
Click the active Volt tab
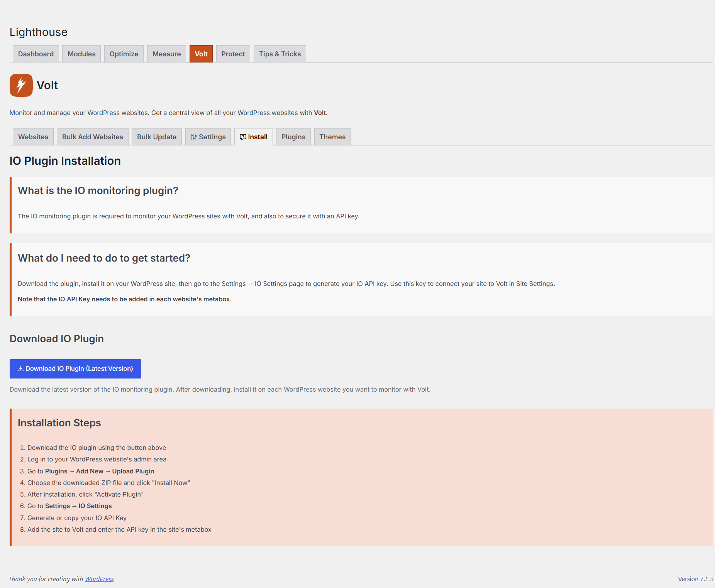[201, 54]
